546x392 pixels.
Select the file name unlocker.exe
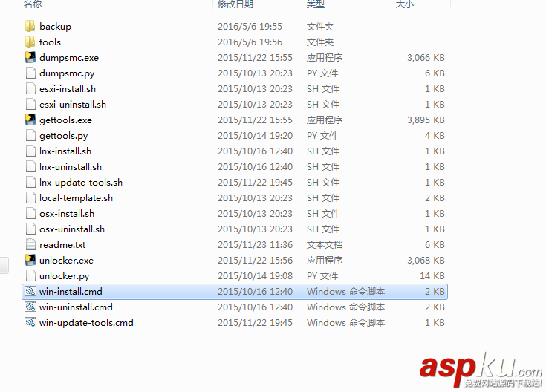67,261
